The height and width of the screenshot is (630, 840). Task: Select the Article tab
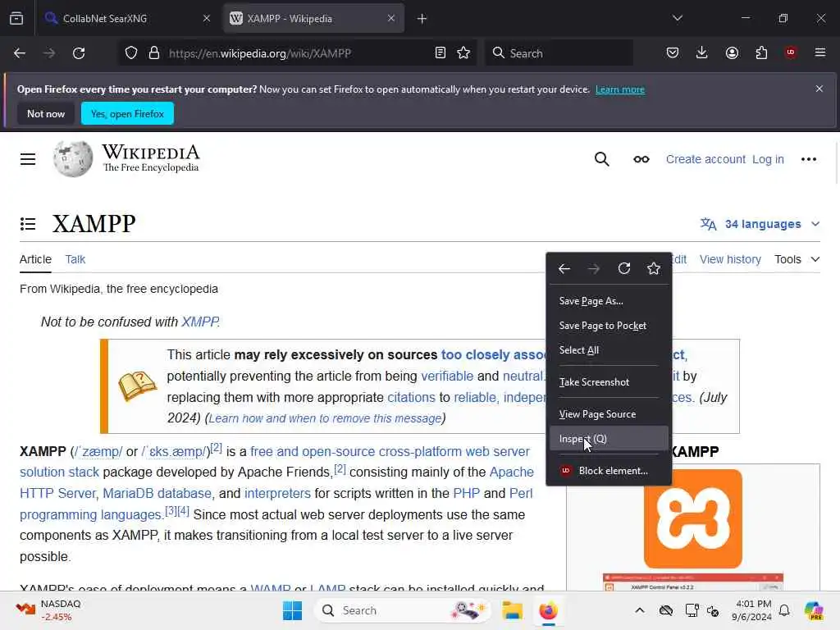click(35, 259)
